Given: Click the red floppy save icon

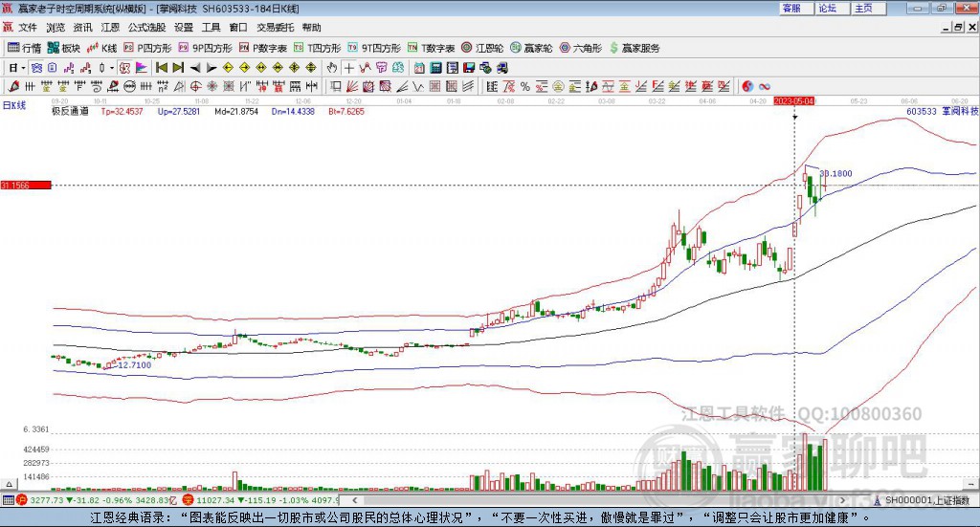Looking at the screenshot, I should (x=469, y=68).
